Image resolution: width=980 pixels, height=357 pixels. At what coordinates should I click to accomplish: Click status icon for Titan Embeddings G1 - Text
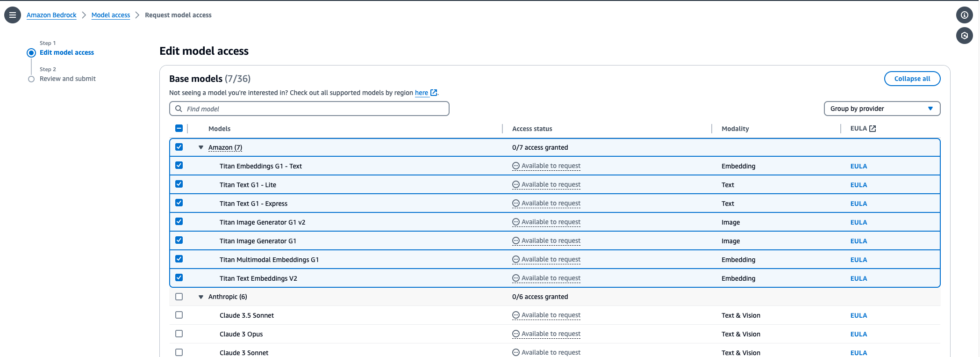pyautogui.click(x=516, y=166)
